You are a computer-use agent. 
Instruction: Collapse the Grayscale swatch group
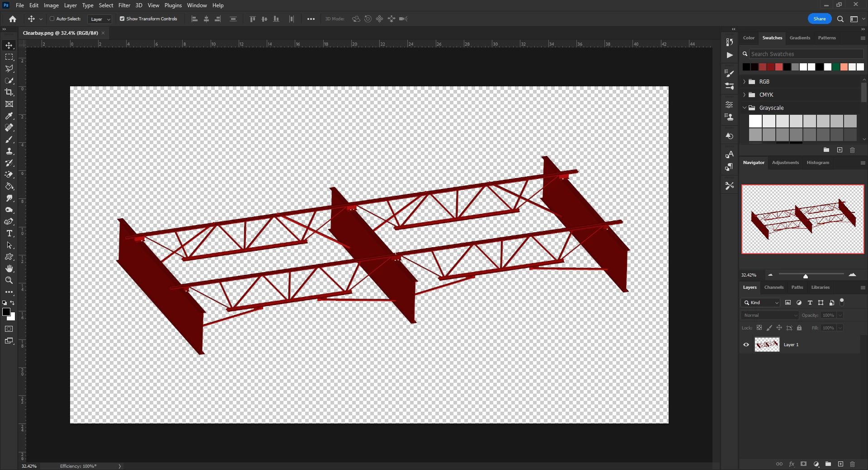coord(745,108)
